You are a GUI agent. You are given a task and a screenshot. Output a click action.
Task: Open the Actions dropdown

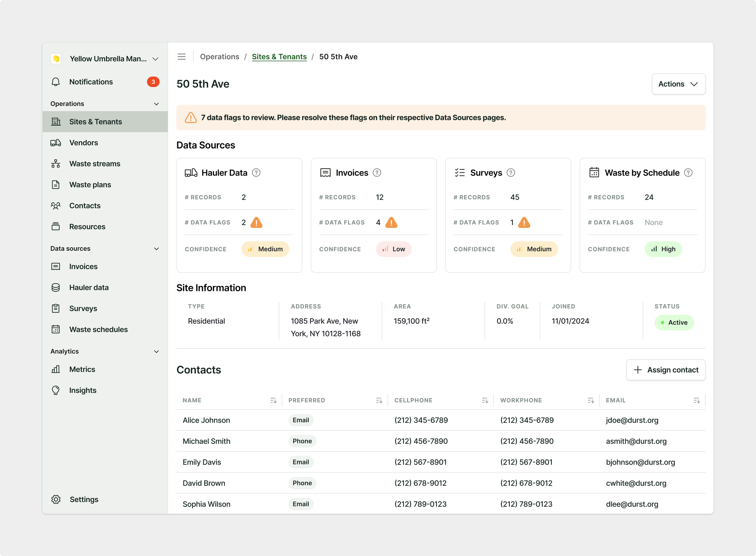point(678,84)
